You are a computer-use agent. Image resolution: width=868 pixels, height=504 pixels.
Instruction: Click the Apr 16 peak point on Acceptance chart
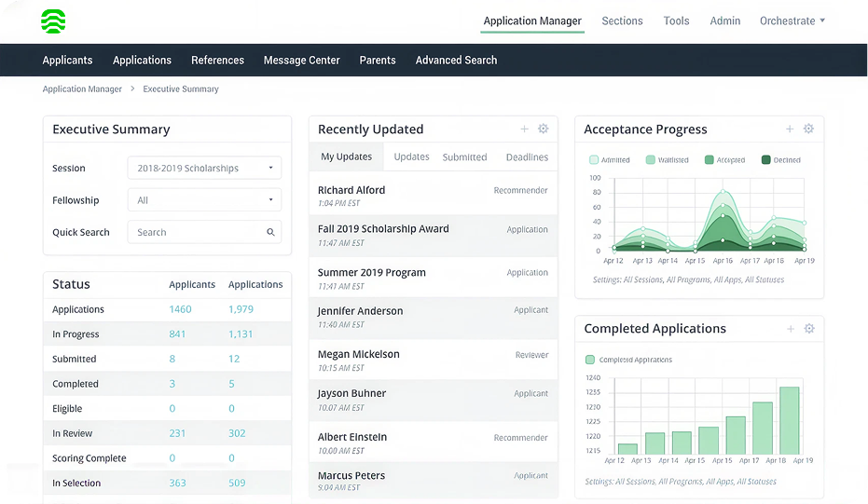723,191
